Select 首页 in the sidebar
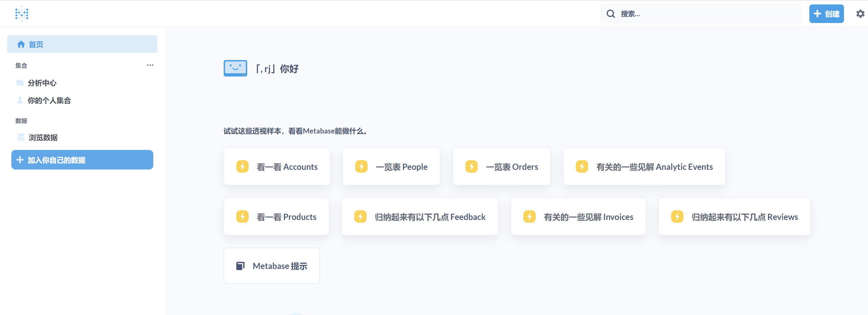Viewport: 868px width, 315px height. 82,44
